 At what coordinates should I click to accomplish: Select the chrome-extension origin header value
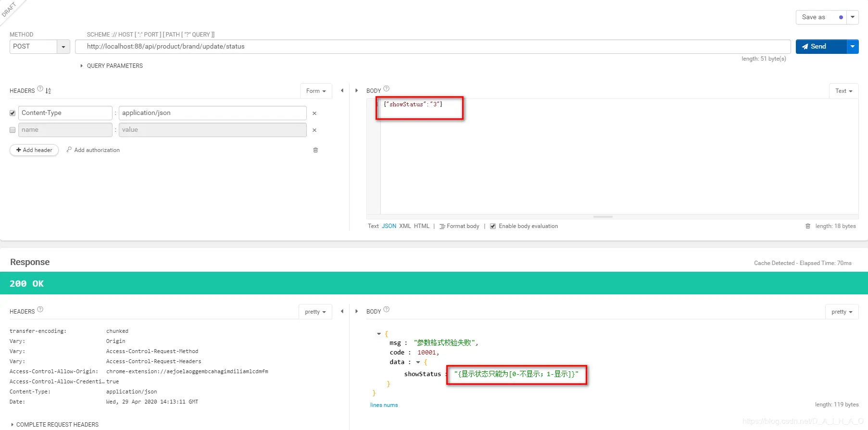pos(187,371)
